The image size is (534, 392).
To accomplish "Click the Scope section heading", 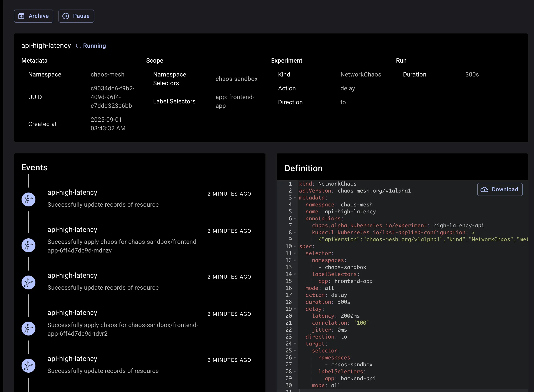I will 155,60.
